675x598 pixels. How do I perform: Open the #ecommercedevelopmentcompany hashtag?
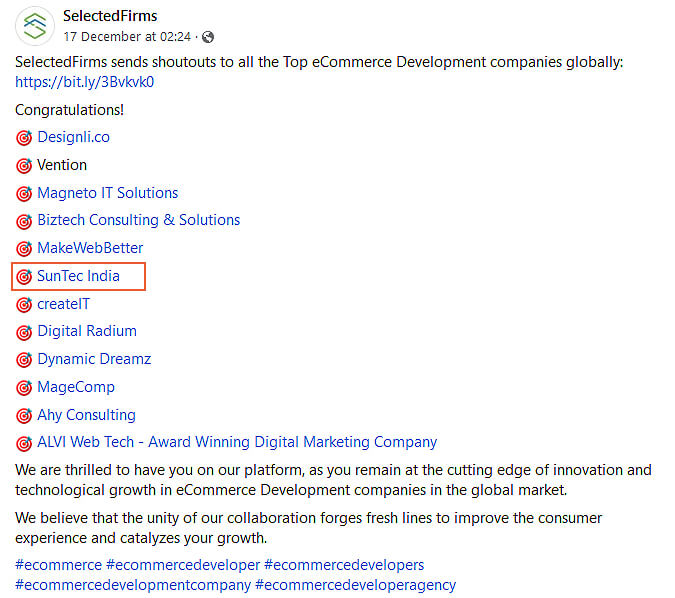(x=133, y=585)
